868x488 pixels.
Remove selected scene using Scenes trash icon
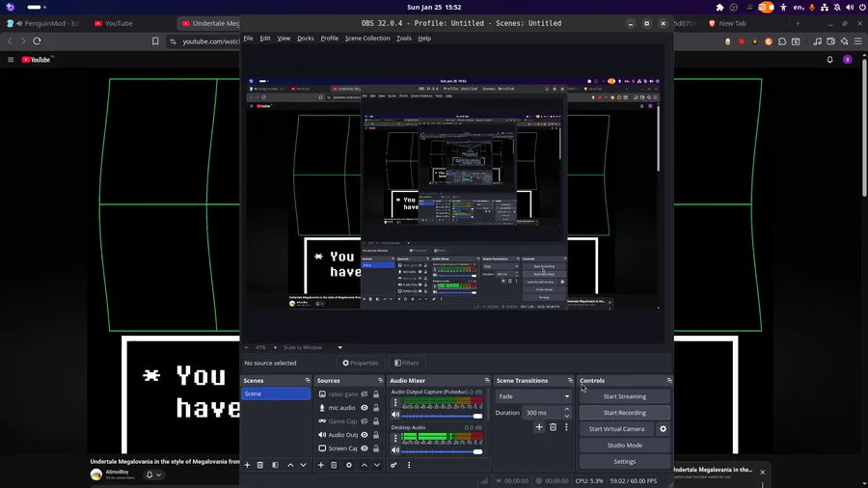tap(260, 465)
